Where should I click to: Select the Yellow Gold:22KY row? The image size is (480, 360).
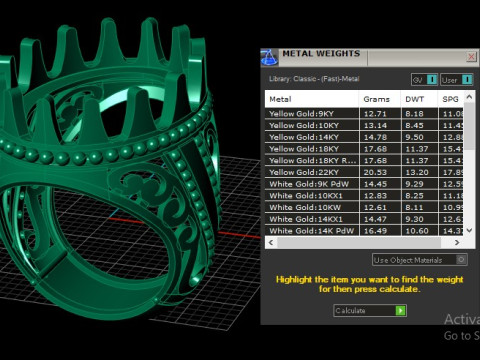tap(364, 172)
